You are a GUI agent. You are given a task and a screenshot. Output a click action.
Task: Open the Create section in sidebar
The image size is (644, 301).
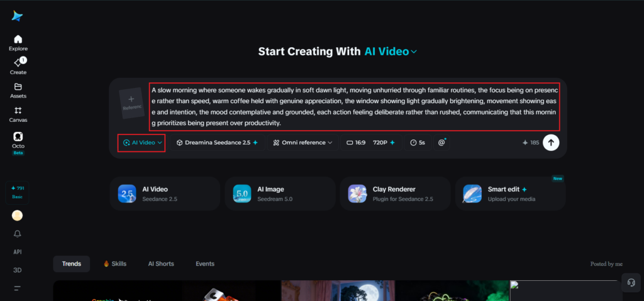(18, 67)
